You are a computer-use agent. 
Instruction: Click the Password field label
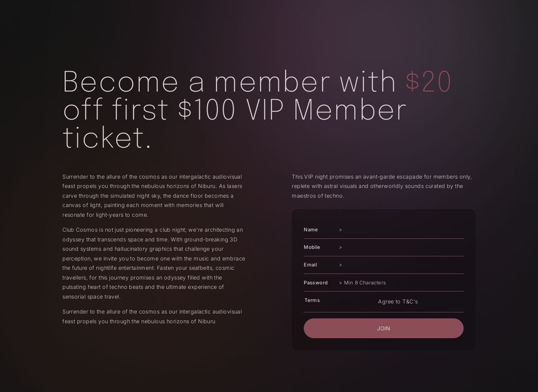click(x=316, y=283)
